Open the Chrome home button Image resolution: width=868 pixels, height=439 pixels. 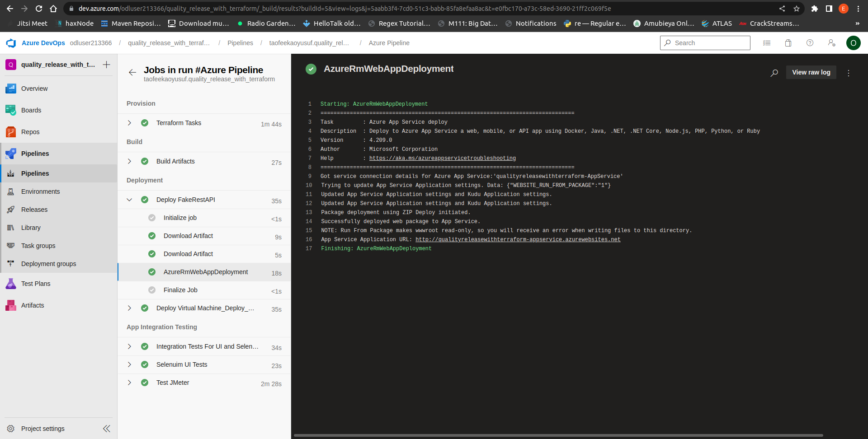pyautogui.click(x=53, y=9)
